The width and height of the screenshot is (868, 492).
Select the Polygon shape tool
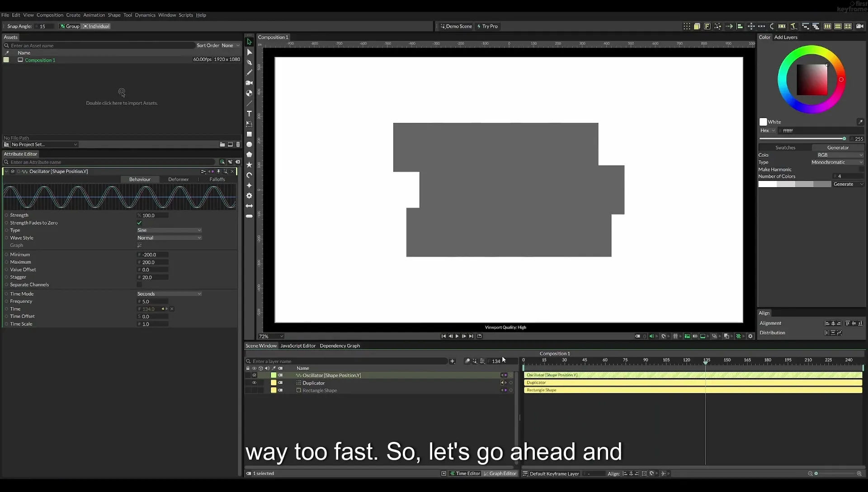pos(249,155)
